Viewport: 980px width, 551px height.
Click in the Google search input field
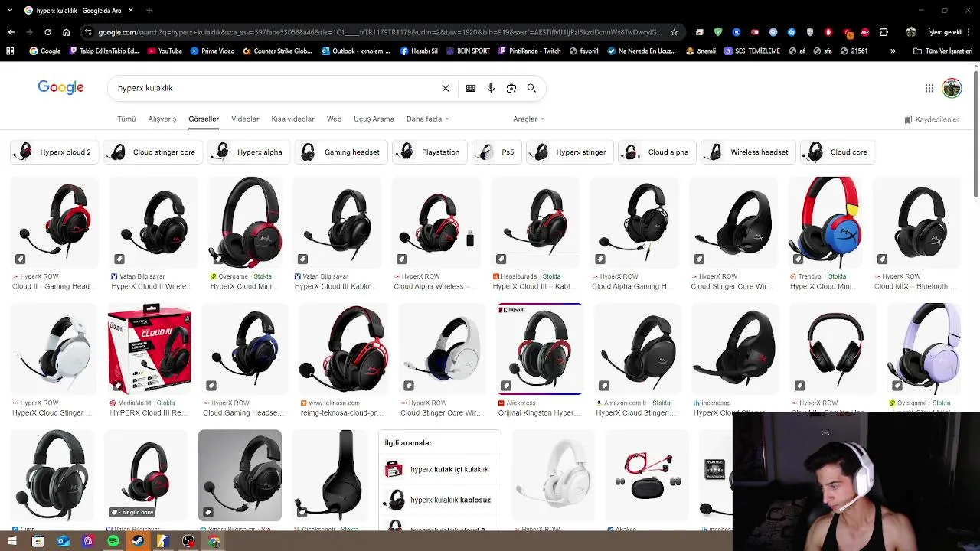tap(276, 88)
